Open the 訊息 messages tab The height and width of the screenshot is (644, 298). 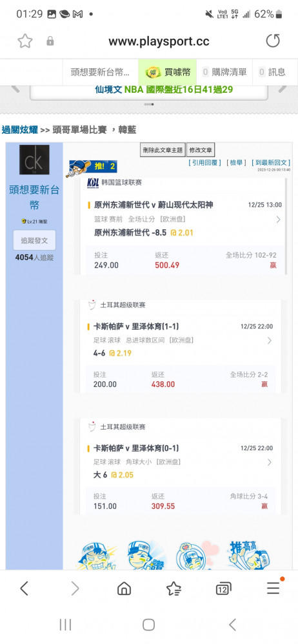(x=272, y=72)
